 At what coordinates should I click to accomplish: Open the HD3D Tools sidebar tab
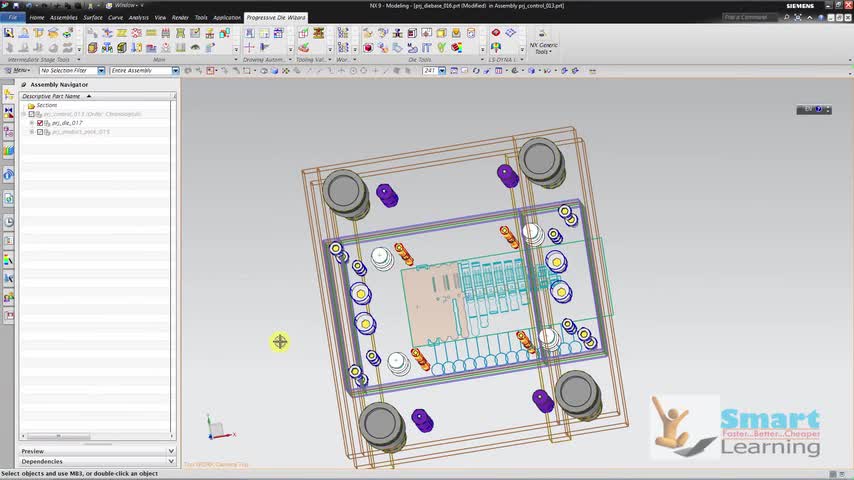[9, 175]
